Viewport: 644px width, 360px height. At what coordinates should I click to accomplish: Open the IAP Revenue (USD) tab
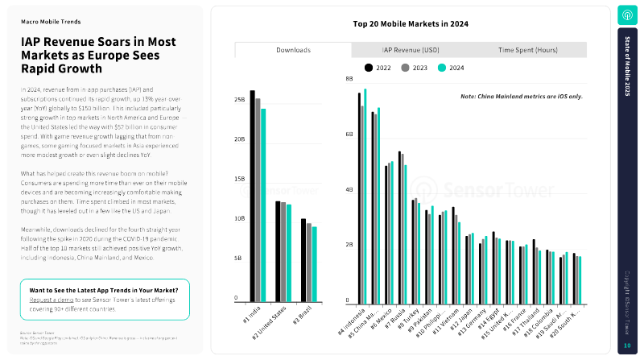[x=411, y=50]
